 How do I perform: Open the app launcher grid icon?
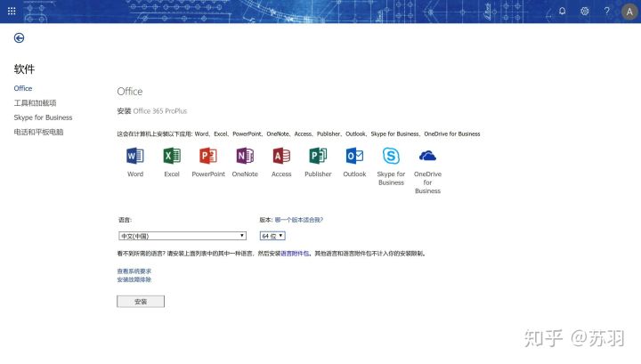(12, 11)
